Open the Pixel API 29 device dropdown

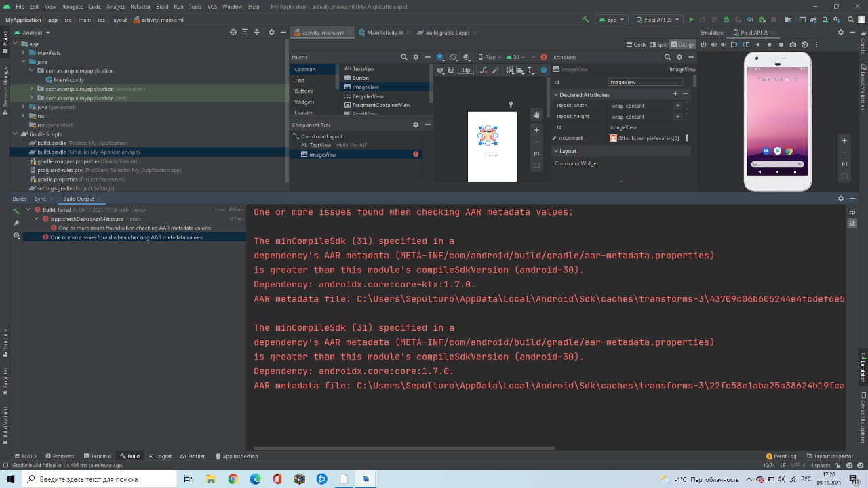pyautogui.click(x=656, y=20)
